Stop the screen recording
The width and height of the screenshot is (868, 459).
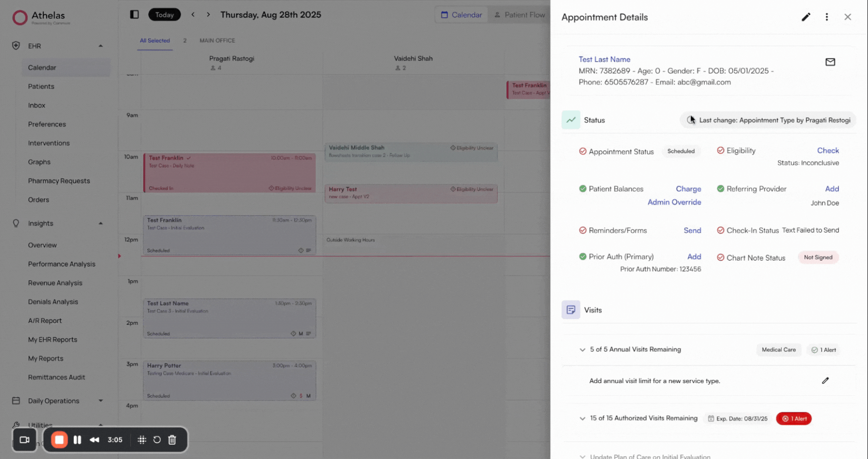(x=59, y=440)
